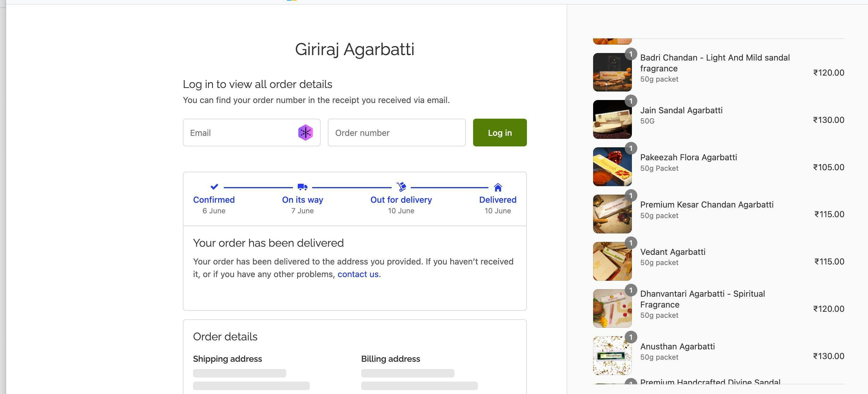Image resolution: width=868 pixels, height=394 pixels.
Task: Click Dhanvantari Agarbatti product image
Action: coord(612,308)
